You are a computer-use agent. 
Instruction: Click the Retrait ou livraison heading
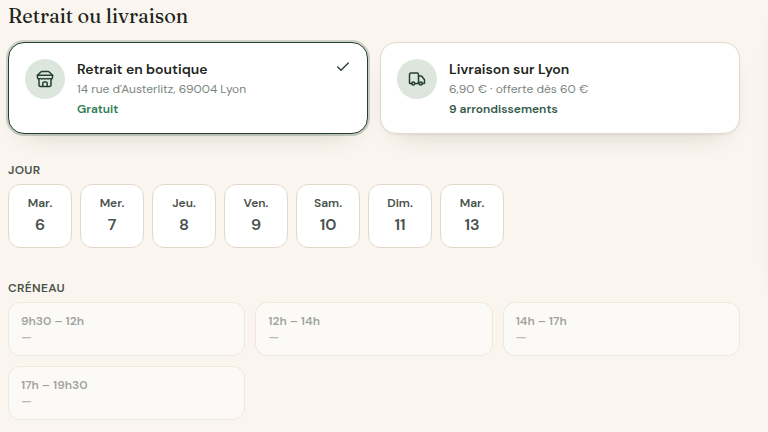(x=98, y=16)
